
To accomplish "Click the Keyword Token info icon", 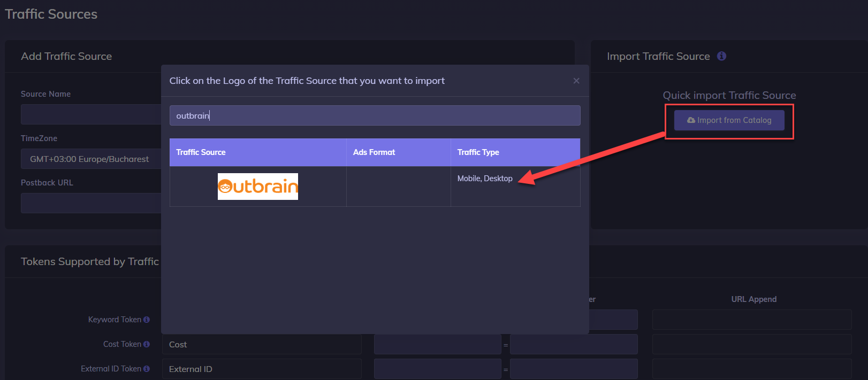I will click(147, 320).
